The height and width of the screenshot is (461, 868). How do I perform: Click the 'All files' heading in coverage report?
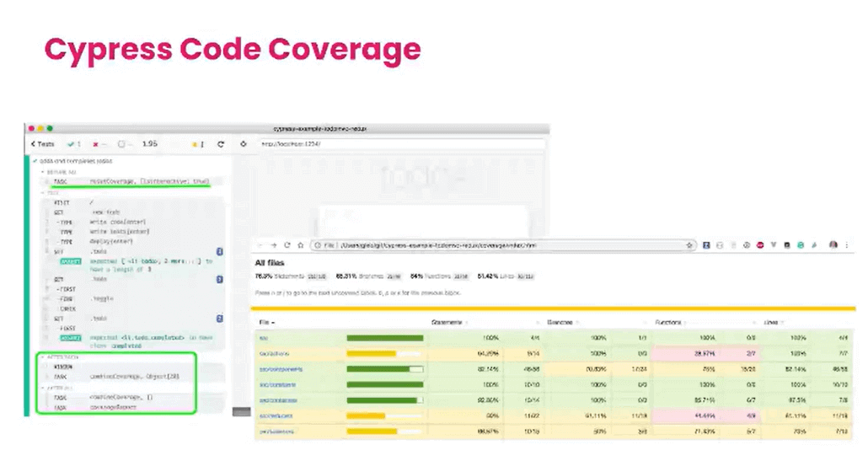(270, 263)
